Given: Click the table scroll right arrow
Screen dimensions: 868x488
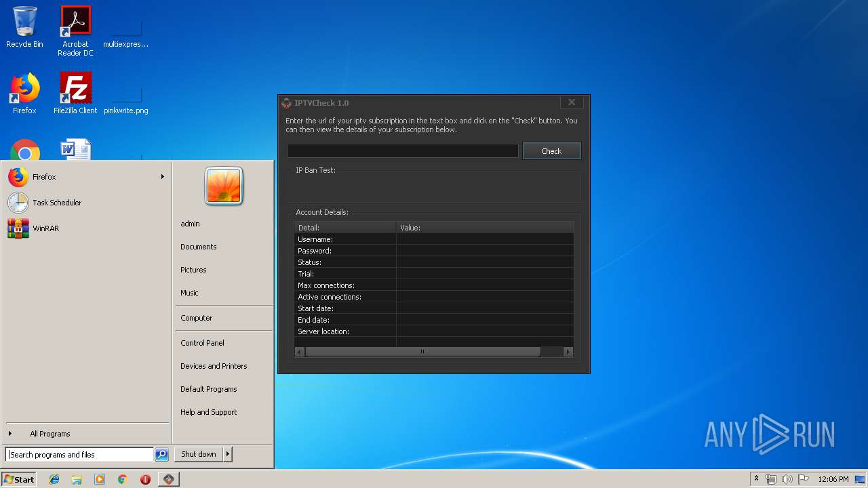Looking at the screenshot, I should [568, 352].
